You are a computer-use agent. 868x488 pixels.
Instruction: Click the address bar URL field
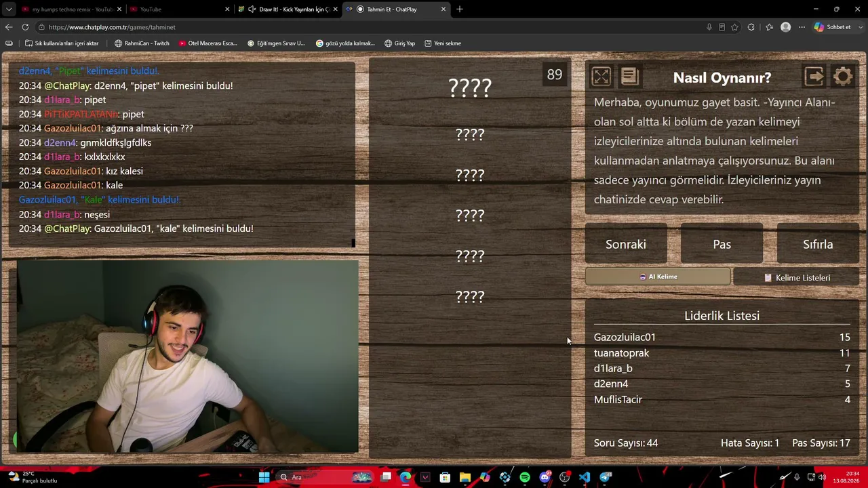373,27
